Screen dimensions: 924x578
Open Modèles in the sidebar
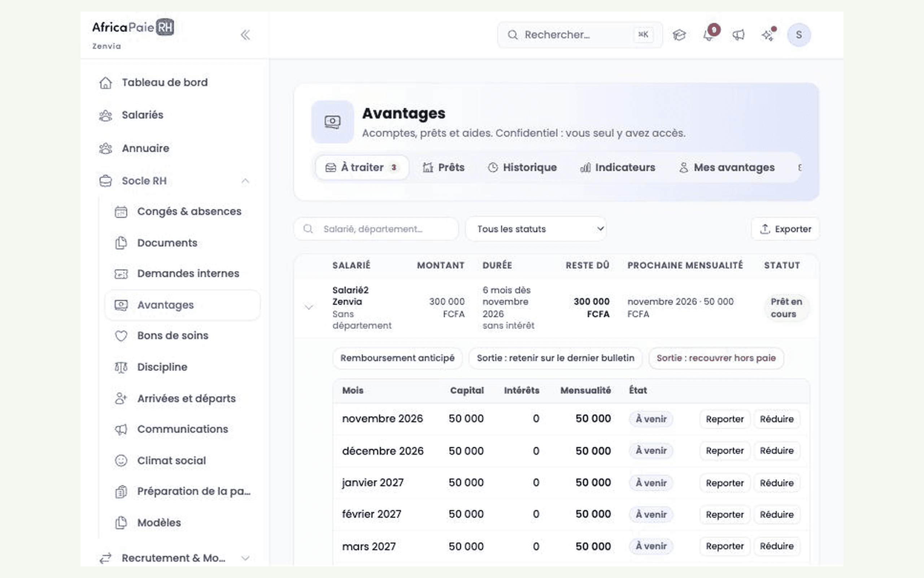[148, 523]
